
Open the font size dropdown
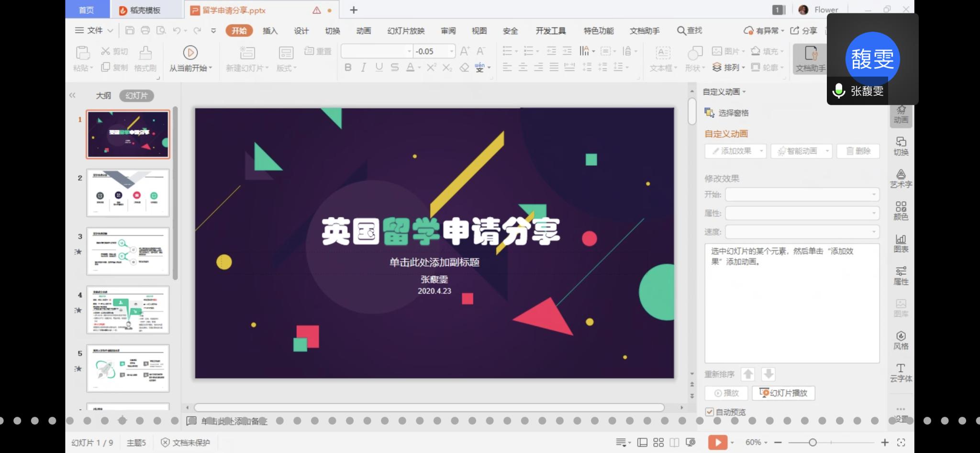pos(451,51)
